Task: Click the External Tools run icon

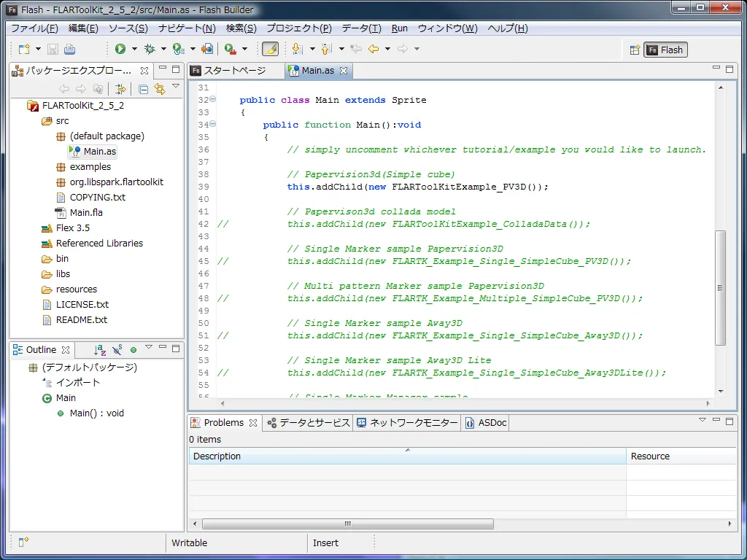Action: (230, 49)
